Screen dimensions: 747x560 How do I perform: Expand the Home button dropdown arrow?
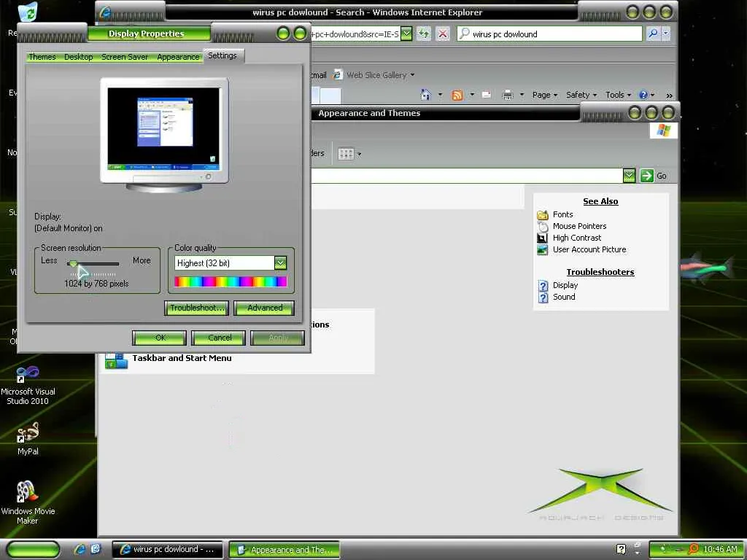(440, 95)
